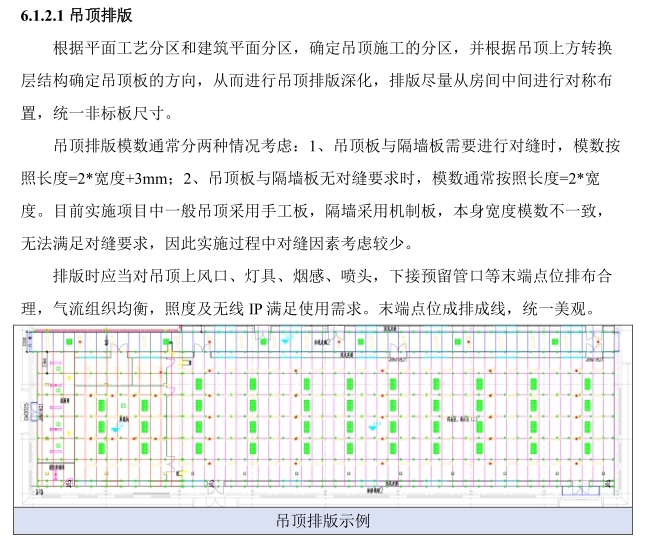
Task: Click the leftmost cyan marker in the drawing
Action: click(116, 429)
